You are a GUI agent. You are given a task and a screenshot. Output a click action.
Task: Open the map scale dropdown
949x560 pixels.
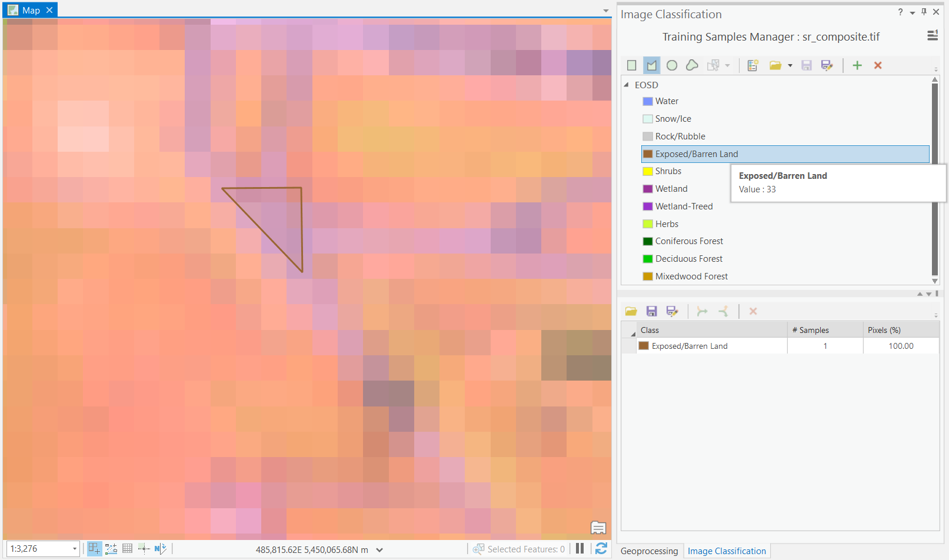[75, 549]
